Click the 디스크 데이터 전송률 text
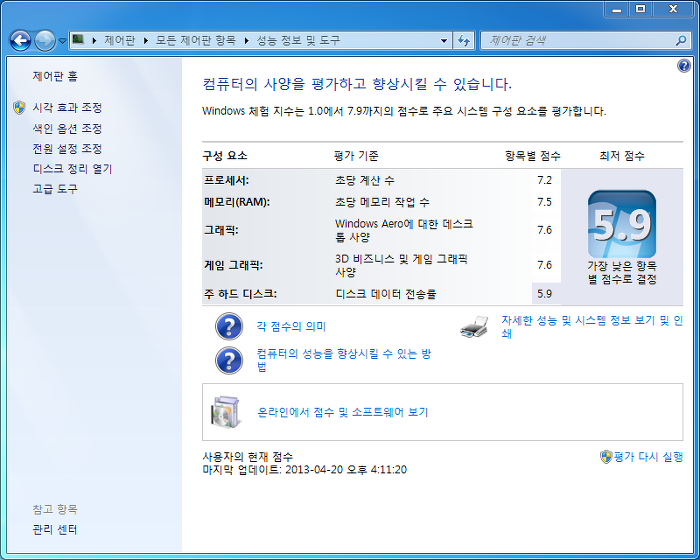 (x=386, y=294)
